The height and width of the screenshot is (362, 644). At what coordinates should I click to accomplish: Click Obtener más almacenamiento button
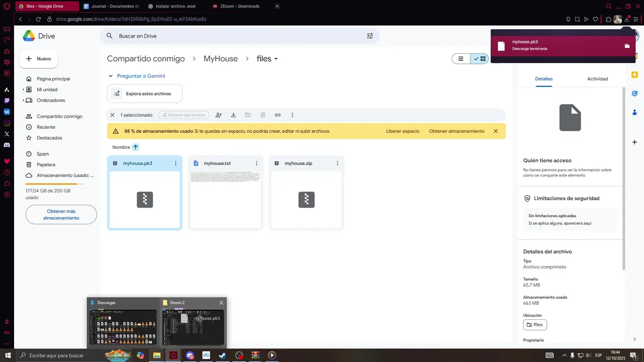[x=61, y=215]
